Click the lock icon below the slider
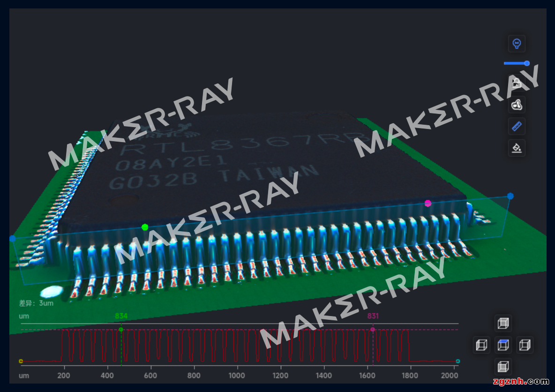Image resolution: width=555 pixels, height=392 pixels. click(517, 83)
